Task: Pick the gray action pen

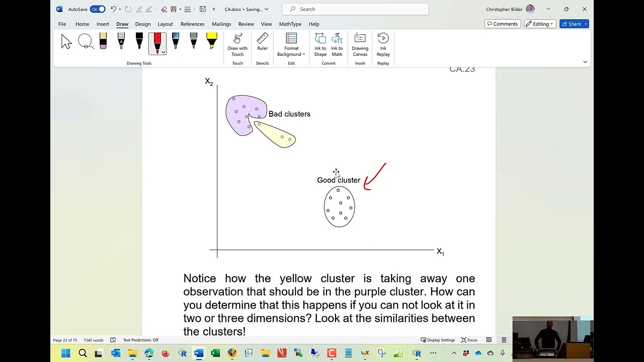Action: (121, 42)
